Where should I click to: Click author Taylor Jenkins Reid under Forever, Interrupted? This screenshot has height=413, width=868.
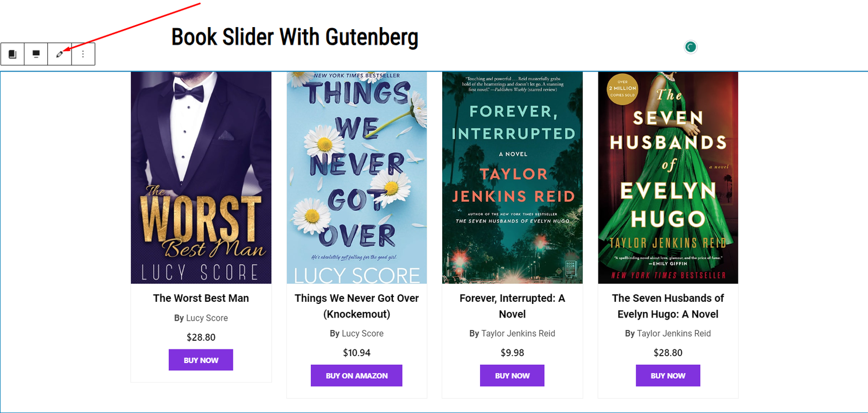point(518,333)
